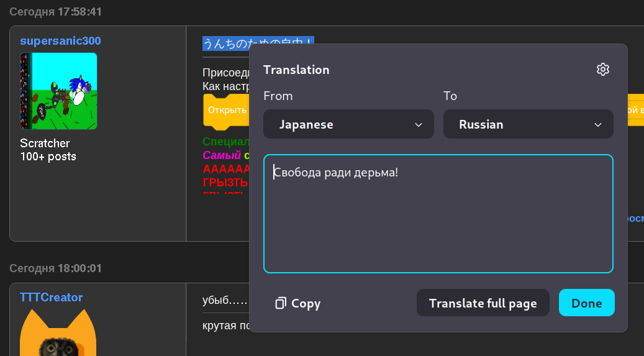The height and width of the screenshot is (356, 644).
Task: Click TTTCreator's orange cat avatar
Action: (x=58, y=332)
